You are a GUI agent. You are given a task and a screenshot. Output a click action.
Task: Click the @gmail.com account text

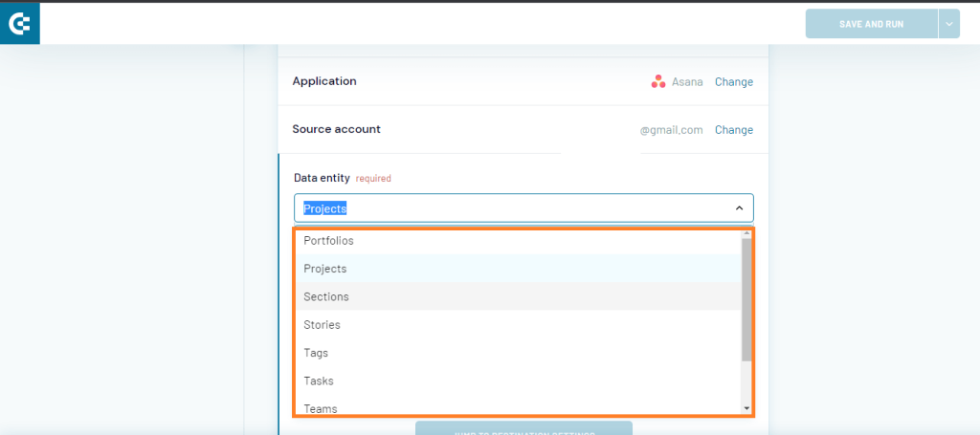click(671, 130)
